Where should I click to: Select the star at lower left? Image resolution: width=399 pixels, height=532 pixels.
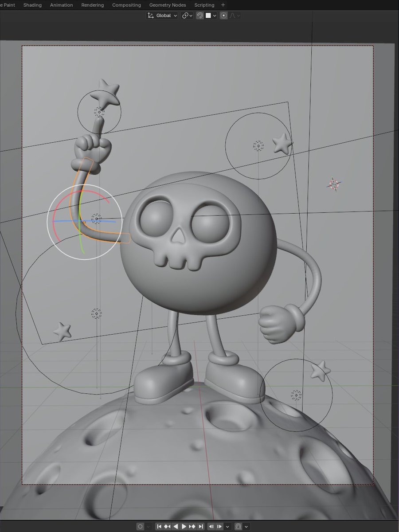pos(62,331)
